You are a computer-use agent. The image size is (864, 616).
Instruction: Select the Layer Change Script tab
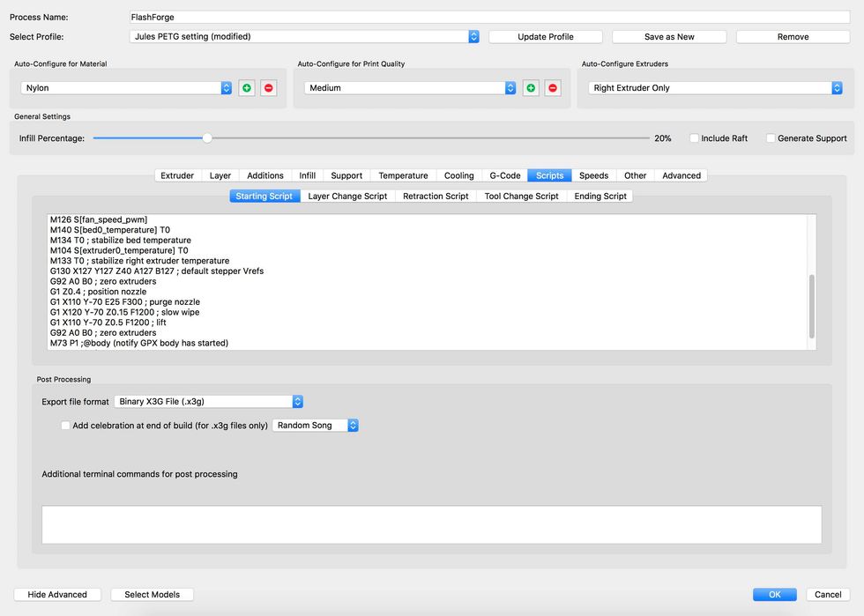pyautogui.click(x=347, y=197)
